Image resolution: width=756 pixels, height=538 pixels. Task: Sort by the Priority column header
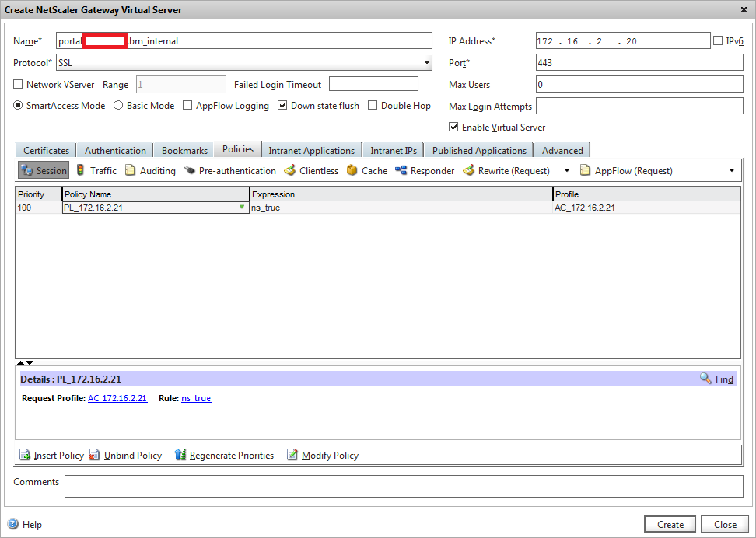point(39,194)
